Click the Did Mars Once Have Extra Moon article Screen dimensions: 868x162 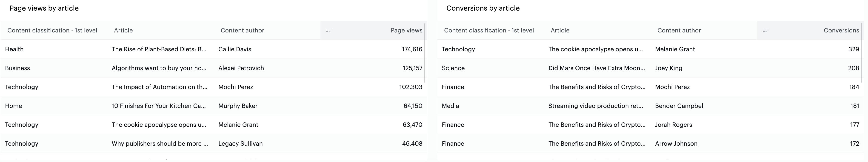[x=597, y=68]
